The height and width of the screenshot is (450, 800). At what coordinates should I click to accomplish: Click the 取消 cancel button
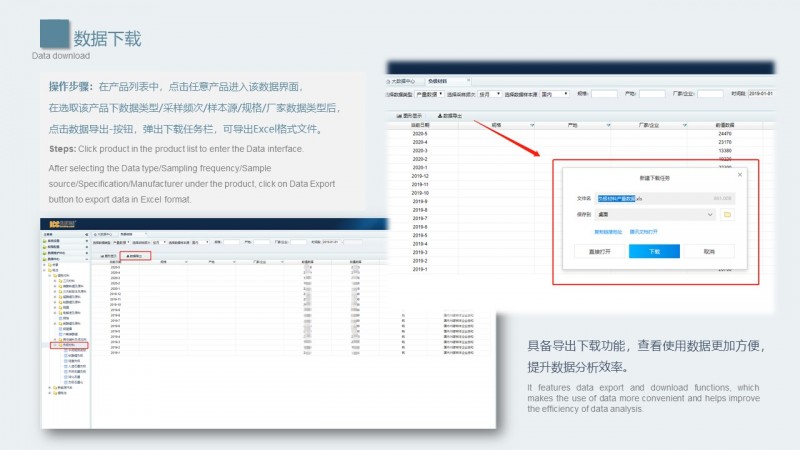(x=710, y=252)
